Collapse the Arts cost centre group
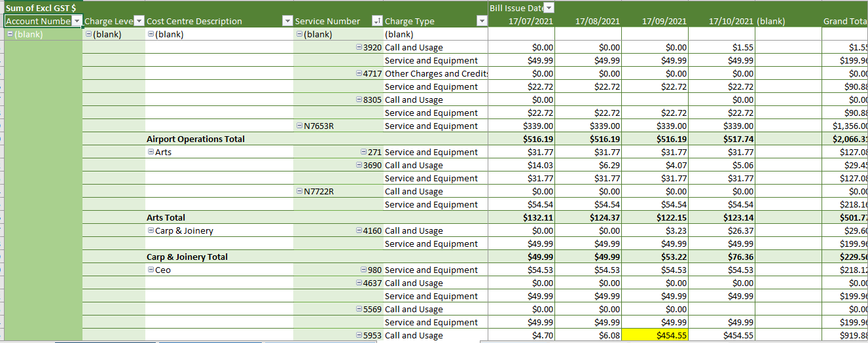 click(x=151, y=152)
